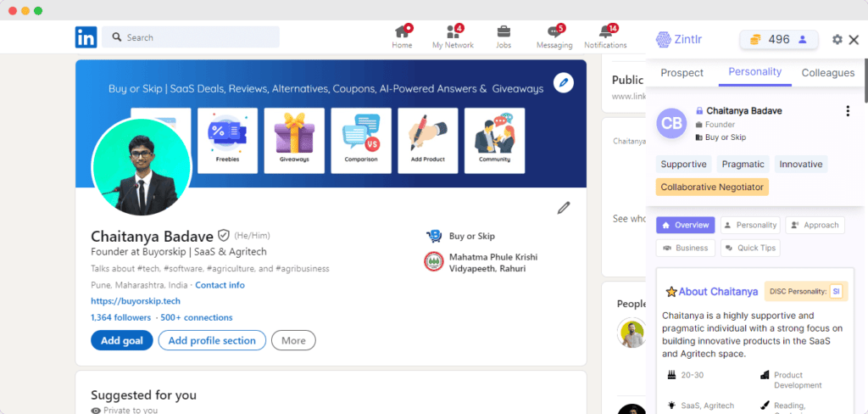Switch to the Colleagues tab
The width and height of the screenshot is (868, 414).
click(827, 73)
